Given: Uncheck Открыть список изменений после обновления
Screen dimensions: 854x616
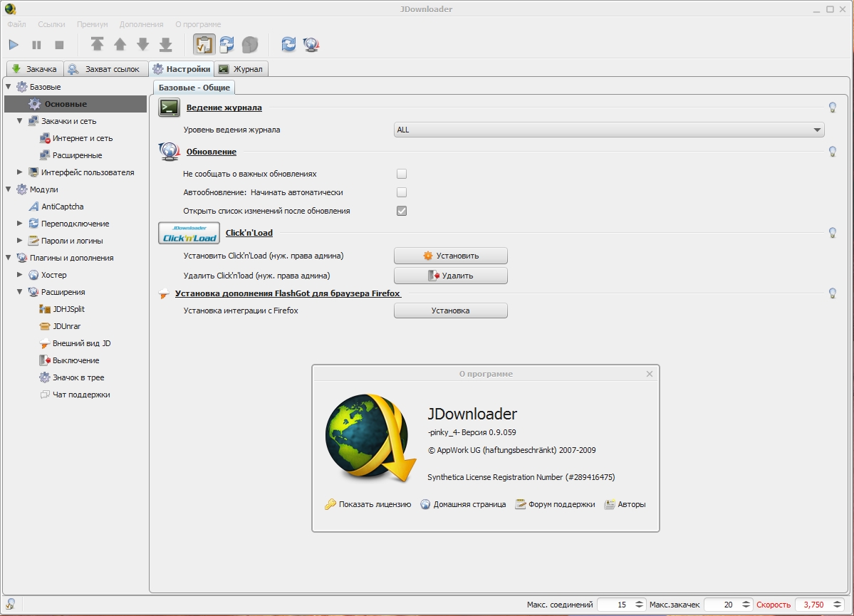Looking at the screenshot, I should click(x=402, y=211).
